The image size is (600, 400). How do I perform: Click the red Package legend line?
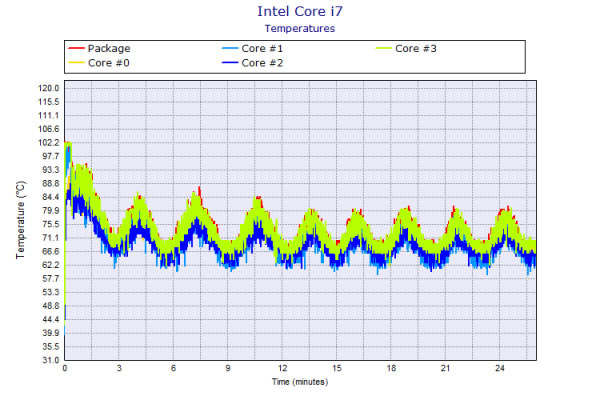[76, 48]
